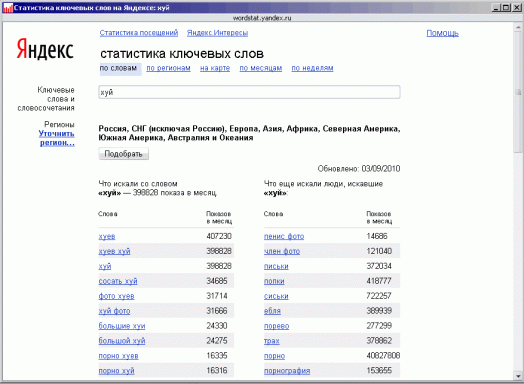Screen dimensions: 524x384
Task: Open the "порнография" keyword link
Action: [x=287, y=371]
